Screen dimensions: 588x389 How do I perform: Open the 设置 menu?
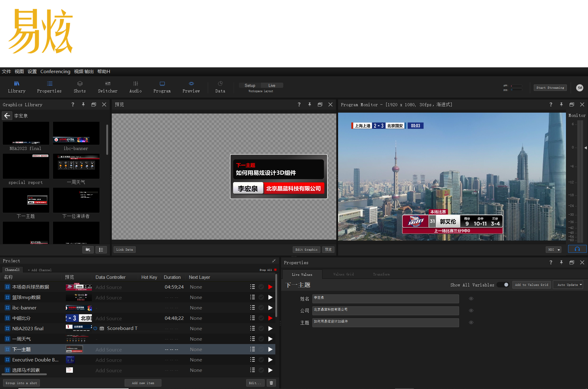(x=32, y=71)
